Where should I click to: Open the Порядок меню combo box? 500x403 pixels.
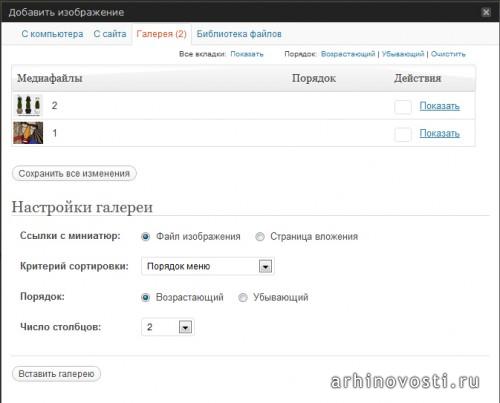coord(208,266)
